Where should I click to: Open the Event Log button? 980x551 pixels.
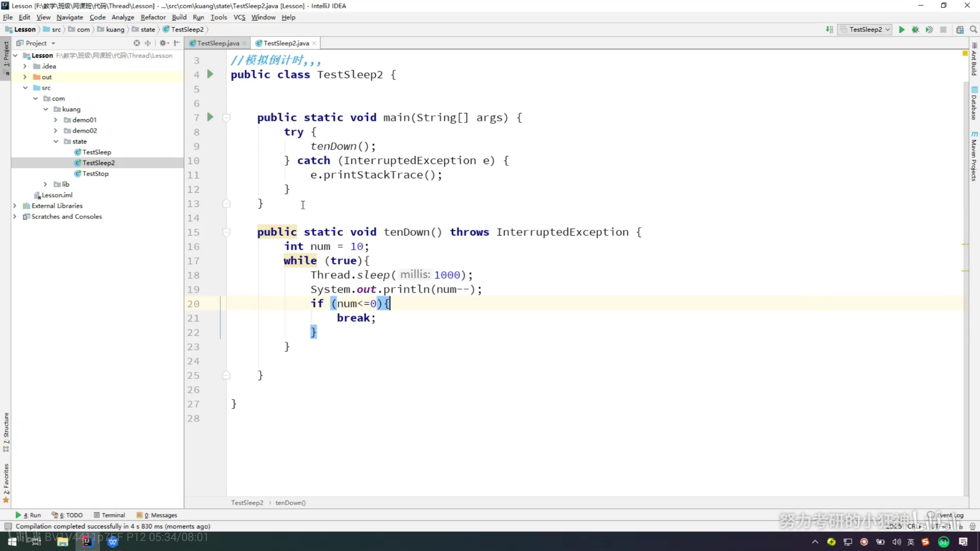click(x=946, y=515)
